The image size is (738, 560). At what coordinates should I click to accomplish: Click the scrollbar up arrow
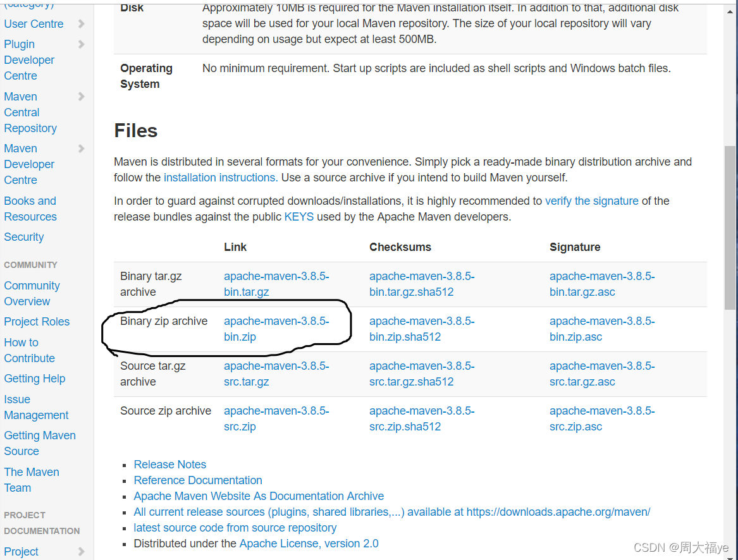(x=730, y=11)
